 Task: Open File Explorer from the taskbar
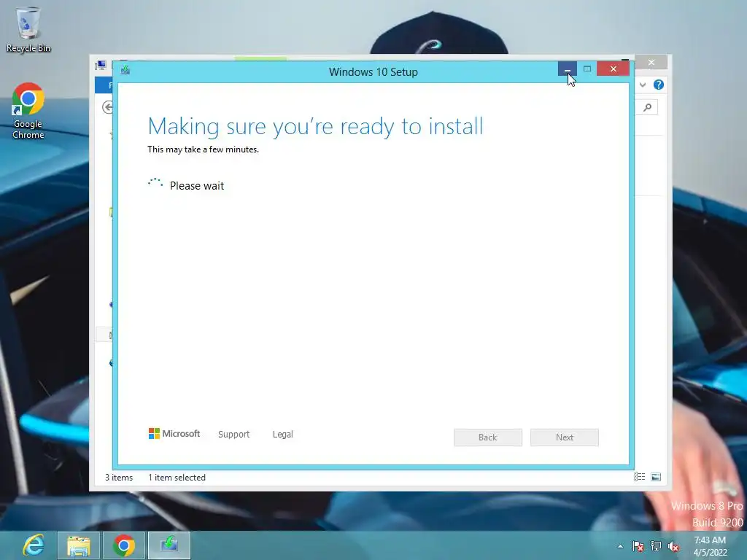(79, 545)
